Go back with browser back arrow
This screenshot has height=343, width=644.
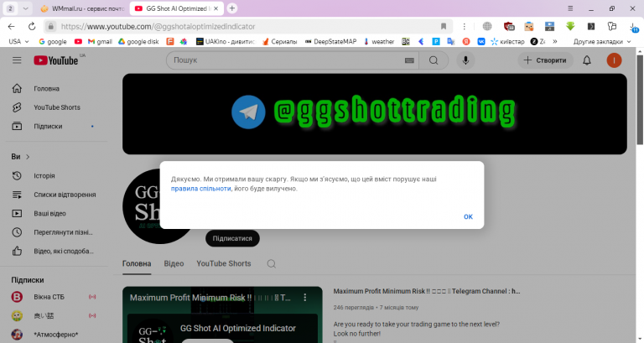(x=12, y=26)
